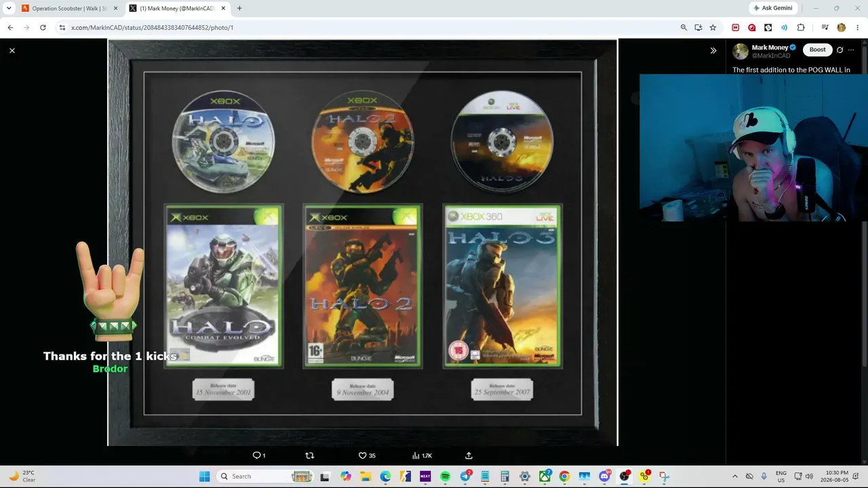Open the Mark Money profile name link
868x488 pixels.
tap(770, 47)
